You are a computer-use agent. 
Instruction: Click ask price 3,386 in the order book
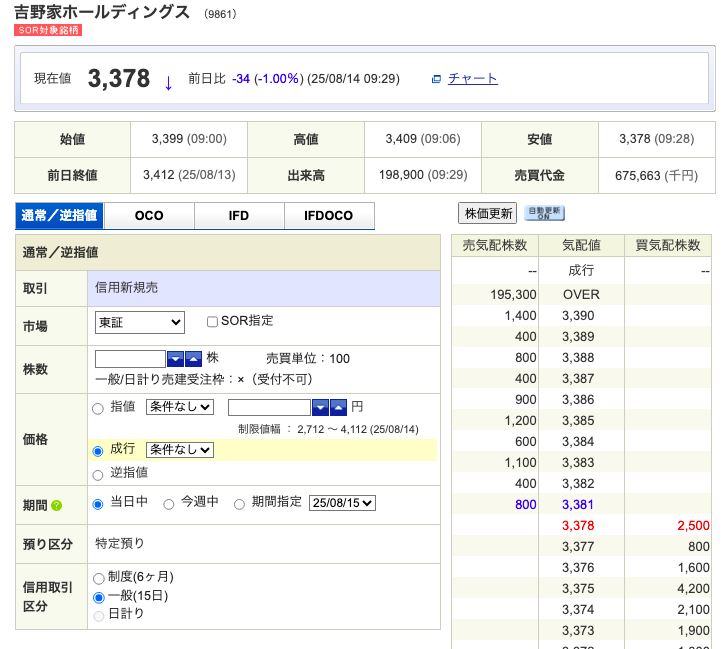[578, 399]
